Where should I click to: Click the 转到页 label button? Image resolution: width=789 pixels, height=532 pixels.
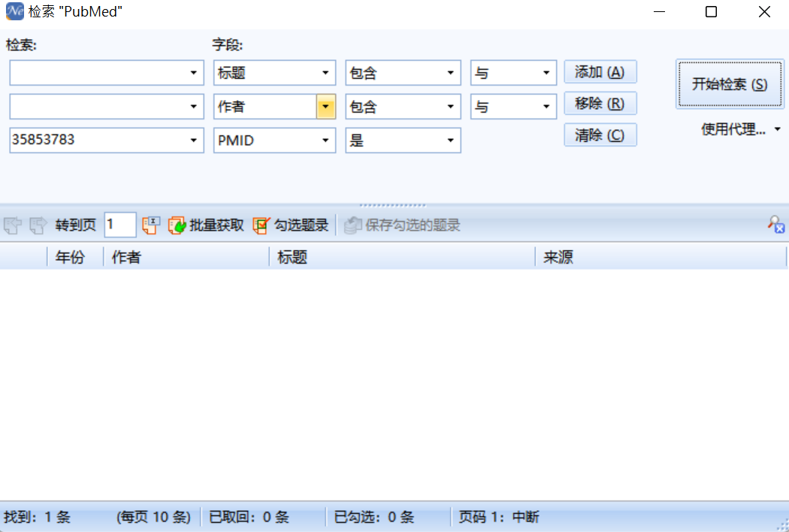coord(75,225)
